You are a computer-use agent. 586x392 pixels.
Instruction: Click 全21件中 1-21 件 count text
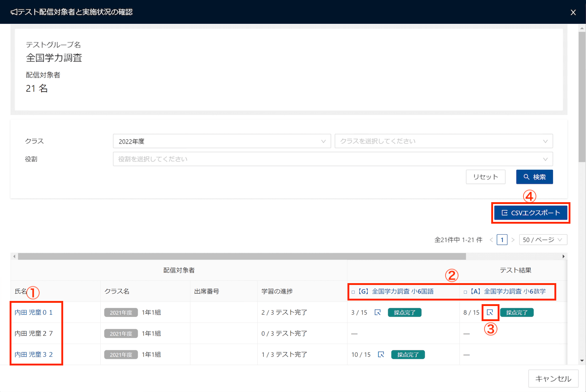pyautogui.click(x=458, y=240)
